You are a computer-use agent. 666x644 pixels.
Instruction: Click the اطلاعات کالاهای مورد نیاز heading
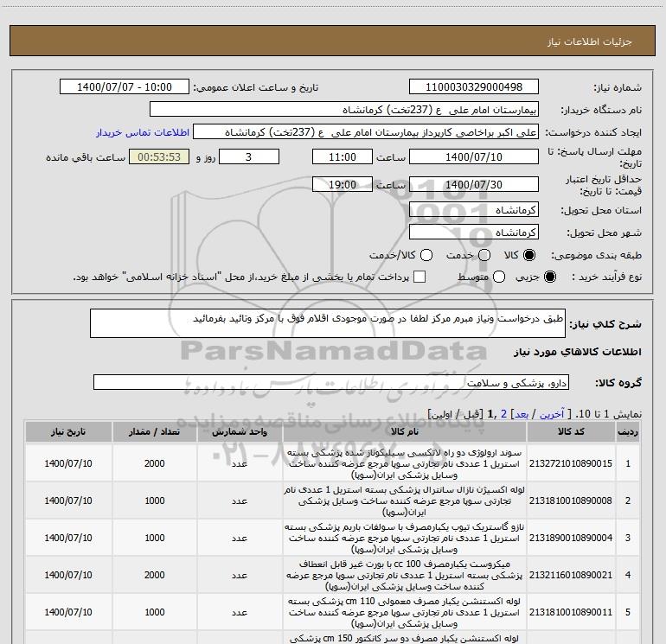coord(578,352)
